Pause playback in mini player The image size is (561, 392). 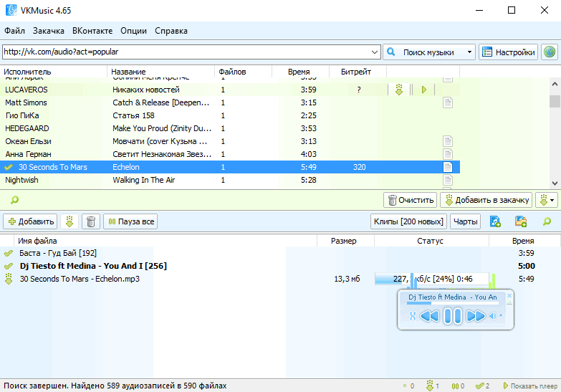click(x=453, y=316)
